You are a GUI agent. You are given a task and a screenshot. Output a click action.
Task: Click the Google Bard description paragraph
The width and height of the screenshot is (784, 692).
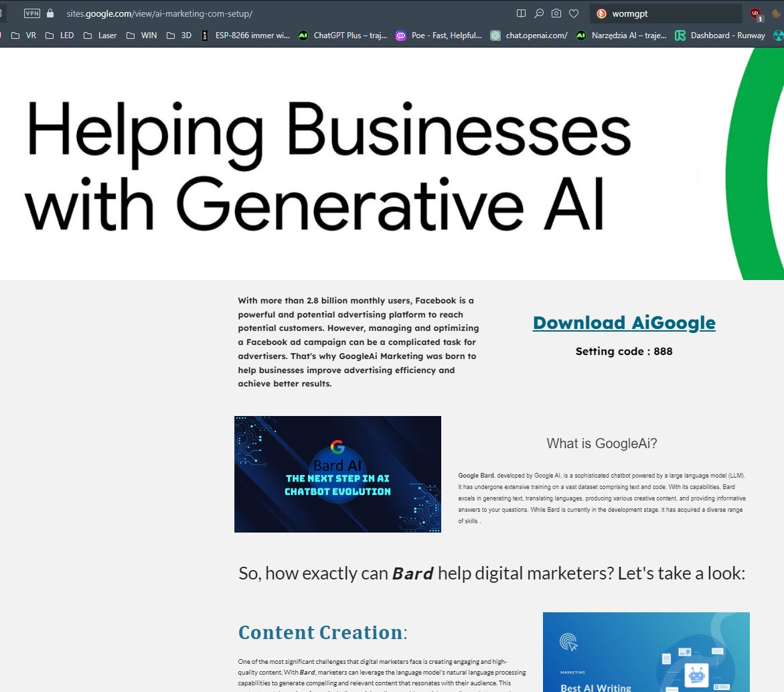coord(602,498)
